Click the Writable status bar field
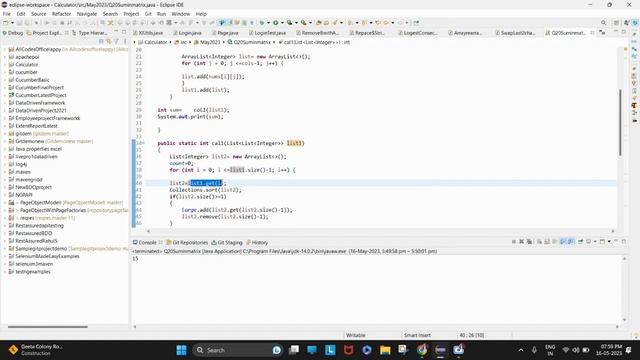The width and height of the screenshot is (640, 360). click(356, 335)
